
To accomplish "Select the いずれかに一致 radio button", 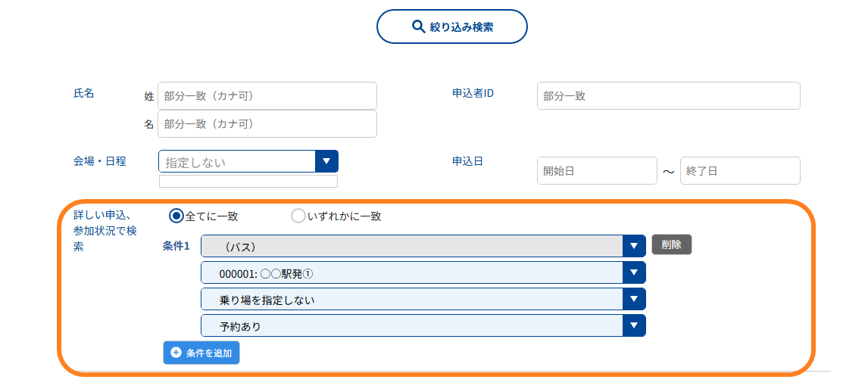I will point(298,216).
